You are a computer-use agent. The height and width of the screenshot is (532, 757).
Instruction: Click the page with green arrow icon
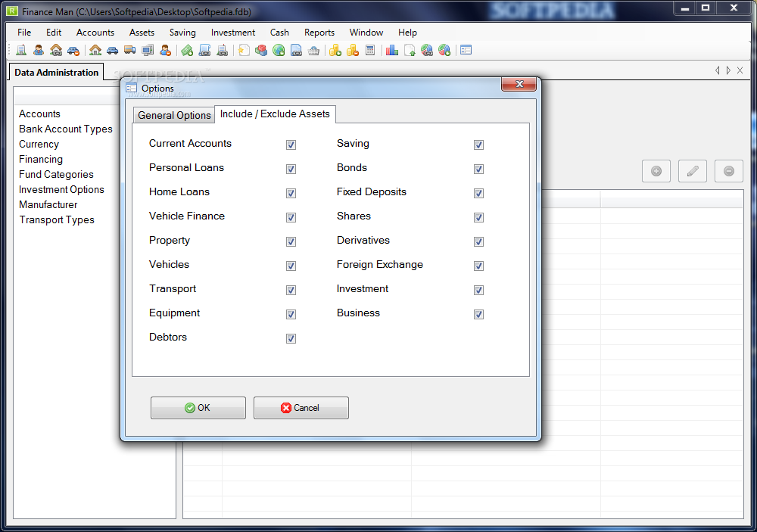[410, 50]
